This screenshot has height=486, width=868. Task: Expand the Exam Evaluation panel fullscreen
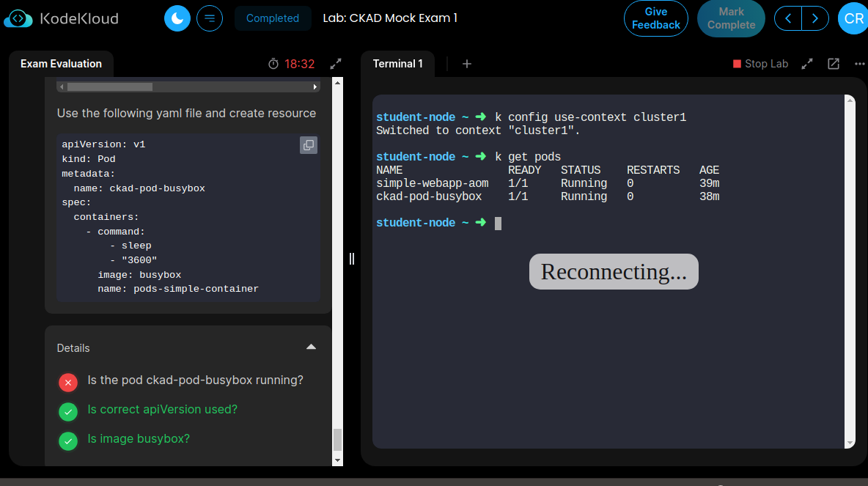(335, 64)
